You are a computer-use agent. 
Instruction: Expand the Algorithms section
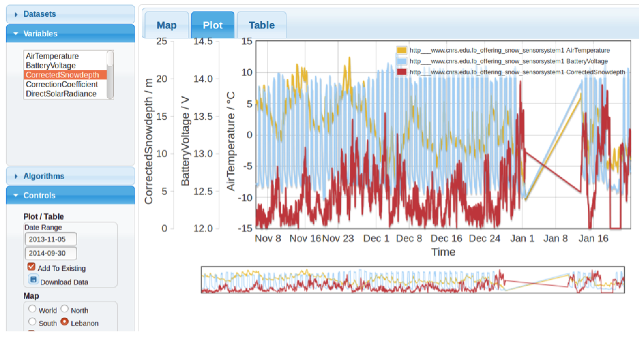click(x=70, y=176)
